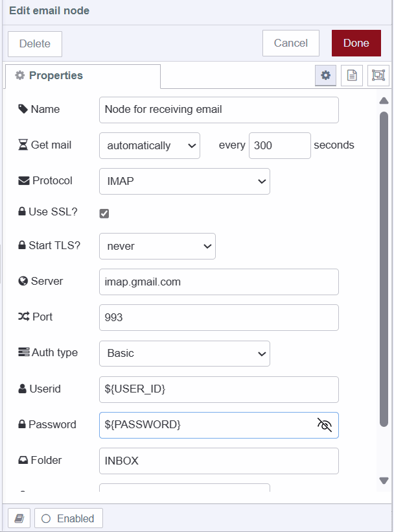
Task: Select the Properties gear icon
Action: 325,75
